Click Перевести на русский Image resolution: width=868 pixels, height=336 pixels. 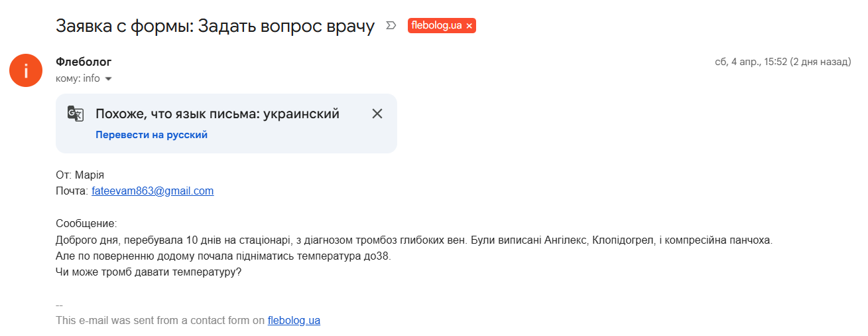point(151,135)
